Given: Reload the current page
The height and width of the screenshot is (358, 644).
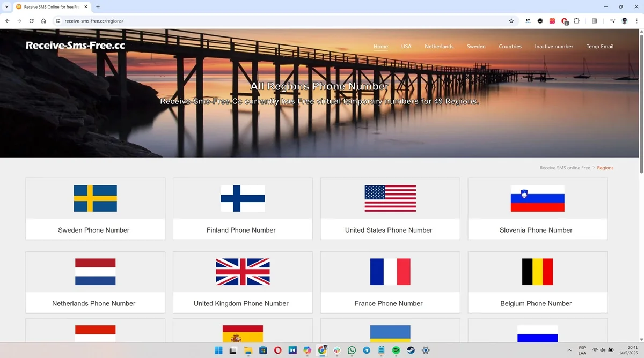Looking at the screenshot, I should pyautogui.click(x=32, y=21).
